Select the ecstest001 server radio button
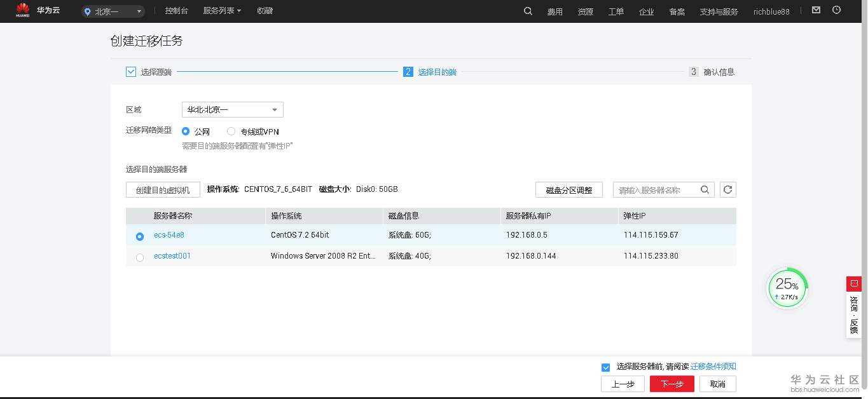This screenshot has height=399, width=868. [140, 257]
